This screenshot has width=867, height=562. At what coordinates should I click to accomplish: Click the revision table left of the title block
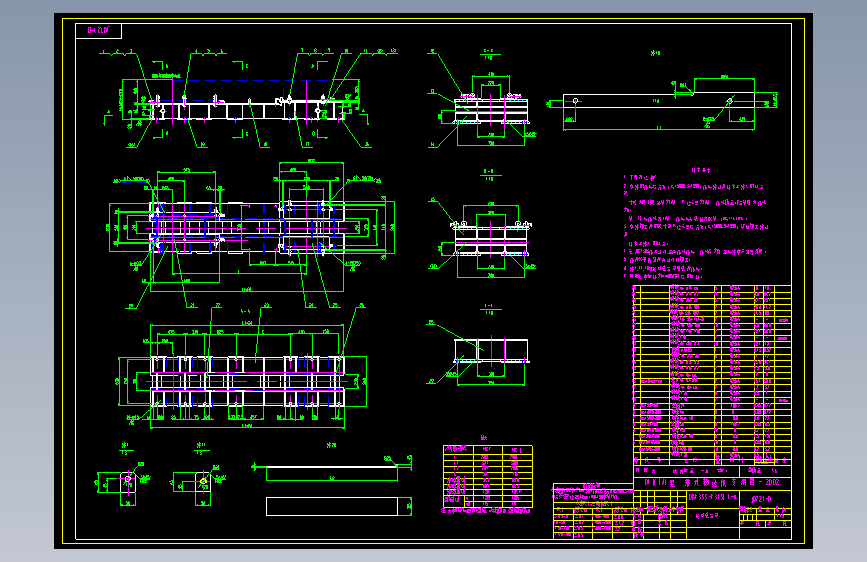(x=593, y=511)
